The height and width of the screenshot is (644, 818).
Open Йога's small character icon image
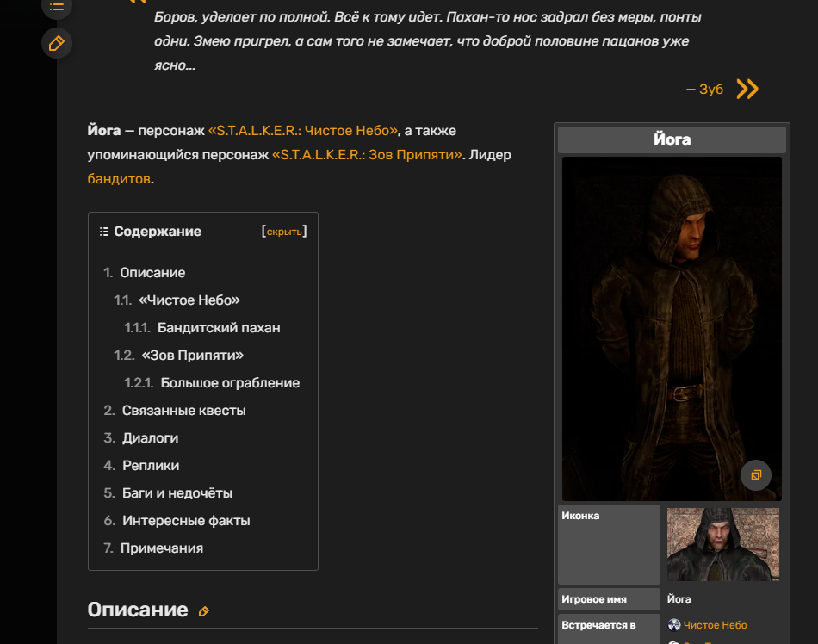722,544
